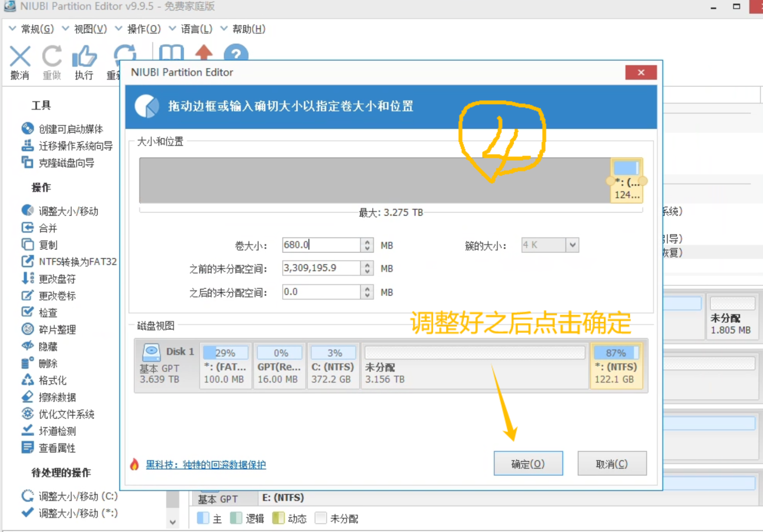
Task: Click the 卷大小 volume size input field
Action: pos(321,245)
